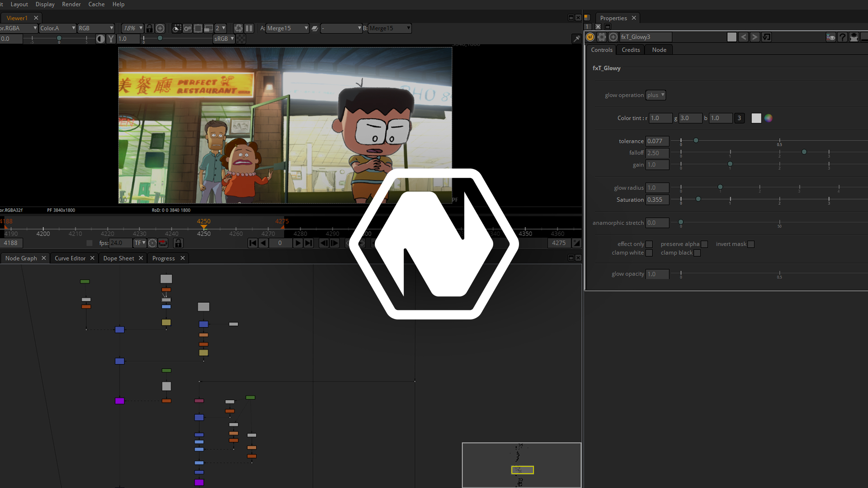
Task: Click the circled plus icon beside fxT_Glowy3
Action: pos(613,37)
